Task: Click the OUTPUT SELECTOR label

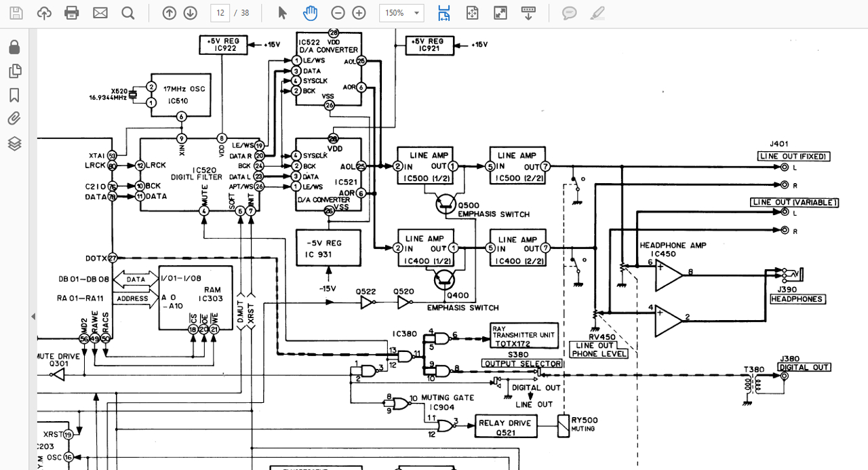Action: tap(522, 364)
